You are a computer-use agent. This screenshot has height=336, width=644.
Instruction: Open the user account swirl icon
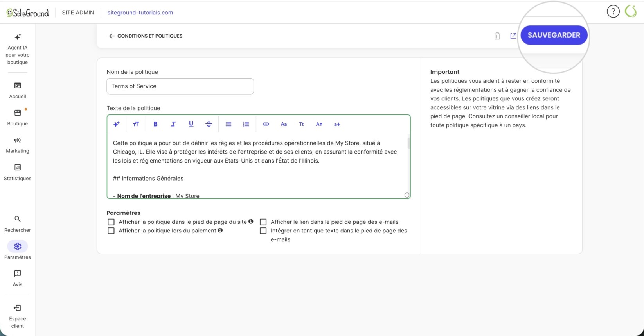[631, 11]
